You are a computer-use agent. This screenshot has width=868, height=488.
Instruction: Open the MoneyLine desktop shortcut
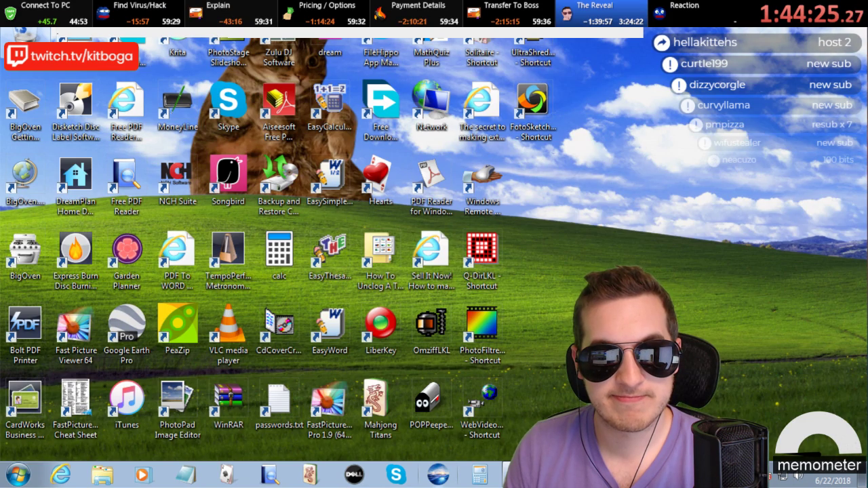pos(178,107)
